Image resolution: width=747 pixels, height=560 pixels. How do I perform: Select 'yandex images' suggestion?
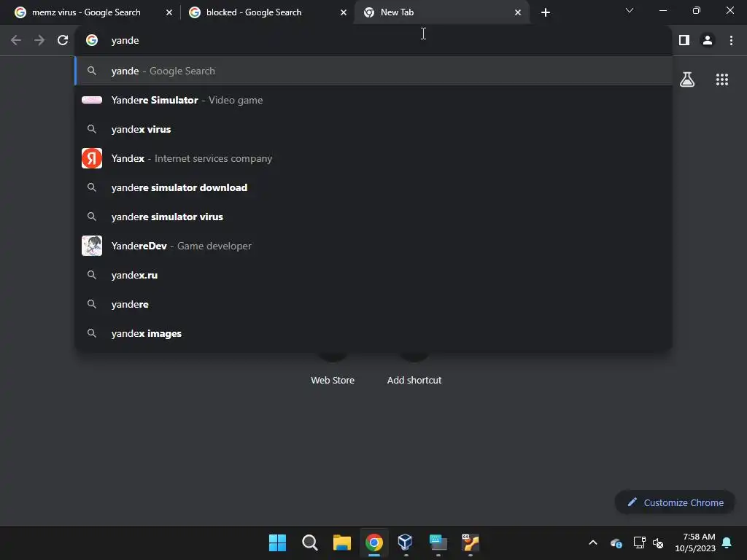click(374, 333)
